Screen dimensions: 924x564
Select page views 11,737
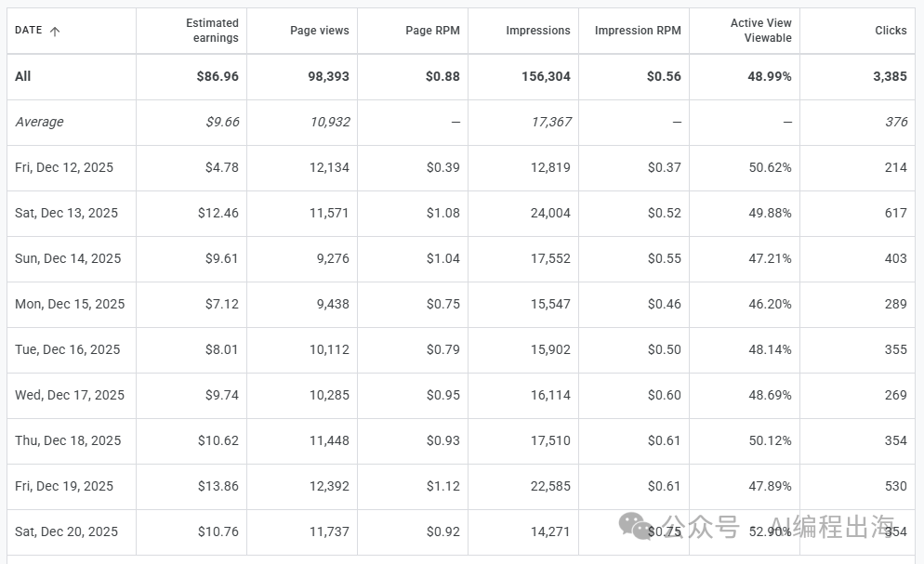click(329, 531)
